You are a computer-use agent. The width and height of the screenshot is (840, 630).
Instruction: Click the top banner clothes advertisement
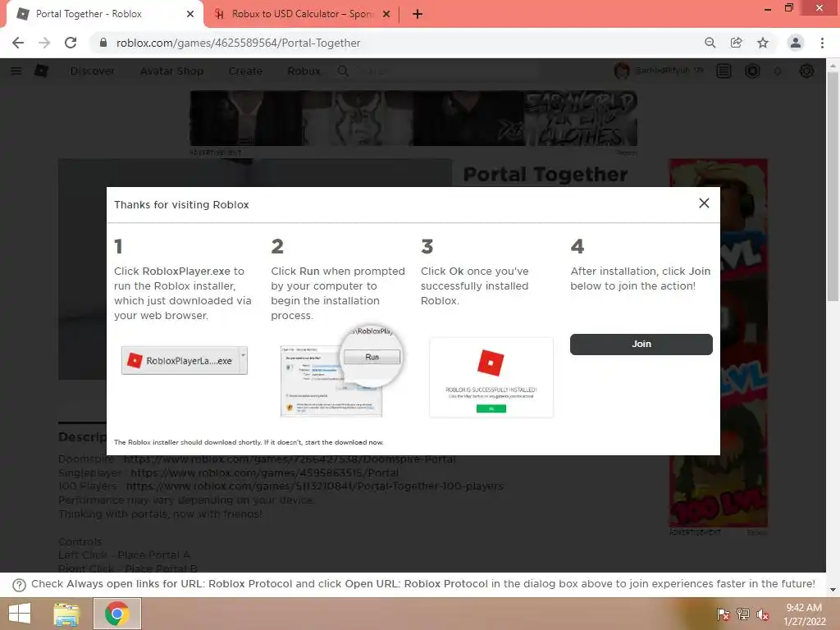(413, 118)
